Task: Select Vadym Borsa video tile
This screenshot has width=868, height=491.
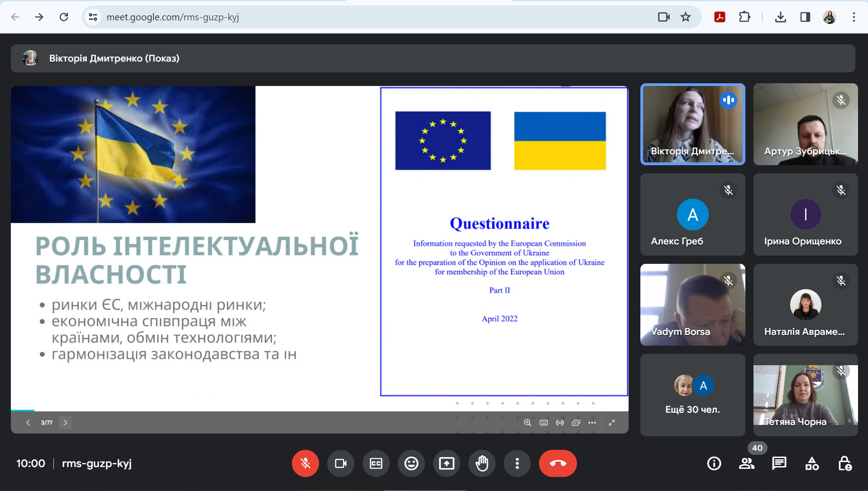Action: point(692,305)
